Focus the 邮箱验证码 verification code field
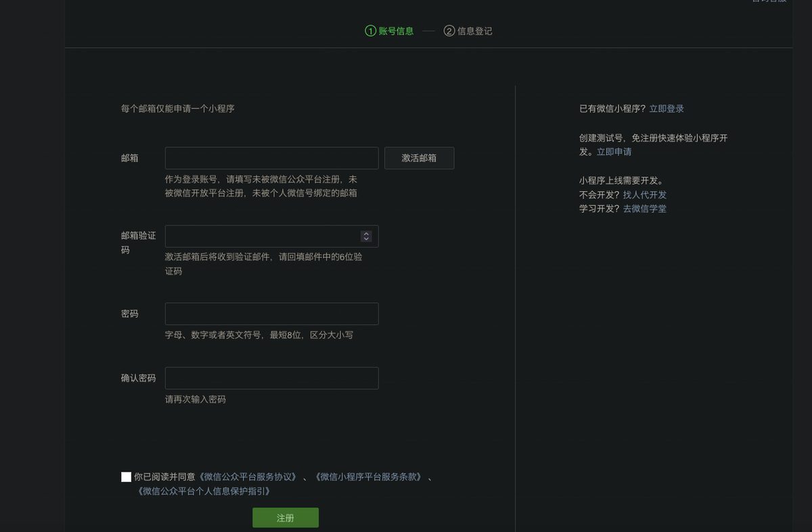812x532 pixels. point(271,236)
